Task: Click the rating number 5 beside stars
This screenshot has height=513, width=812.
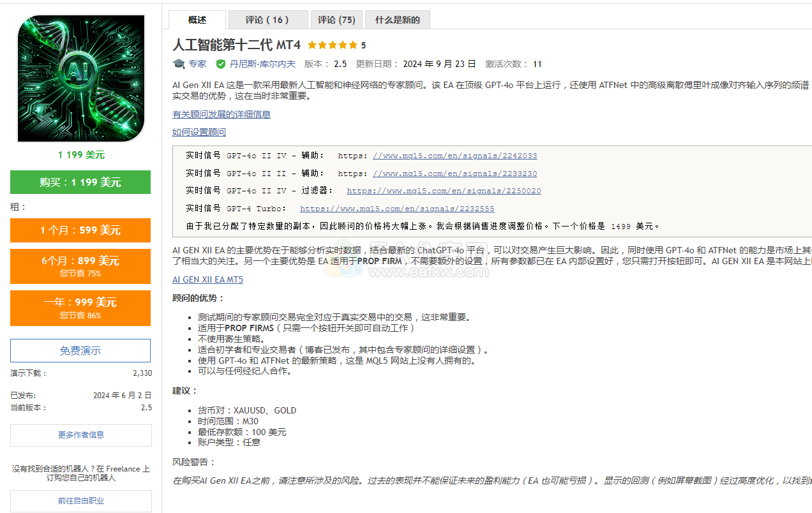Action: tap(363, 45)
